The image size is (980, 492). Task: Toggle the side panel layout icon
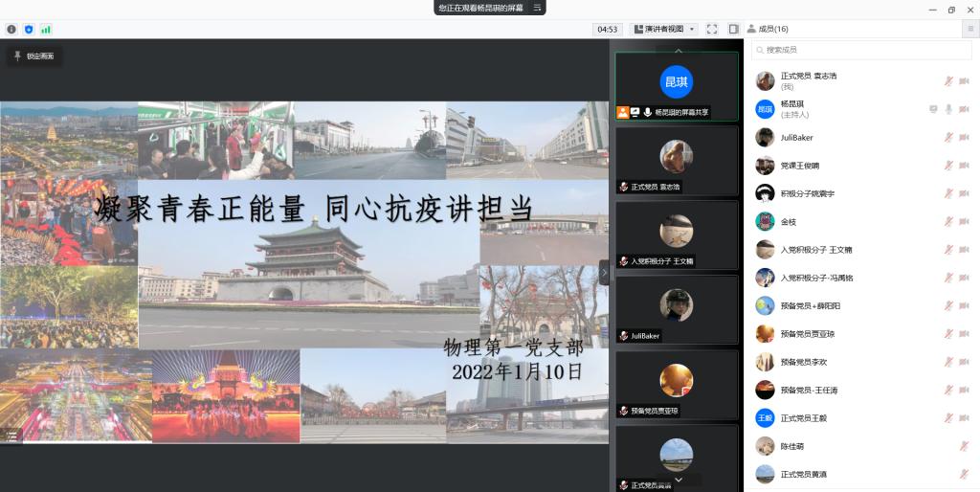click(734, 30)
